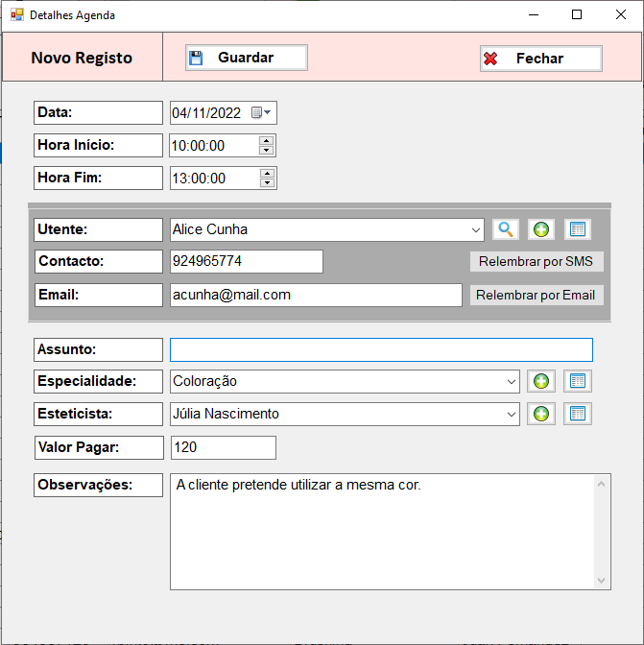Decrease Hora Fim with the down arrow
Screen dimensions: 644x645
[x=267, y=183]
